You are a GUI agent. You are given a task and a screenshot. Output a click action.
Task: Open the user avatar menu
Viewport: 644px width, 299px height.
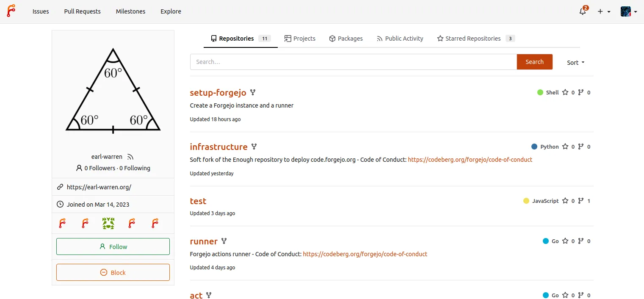click(629, 11)
